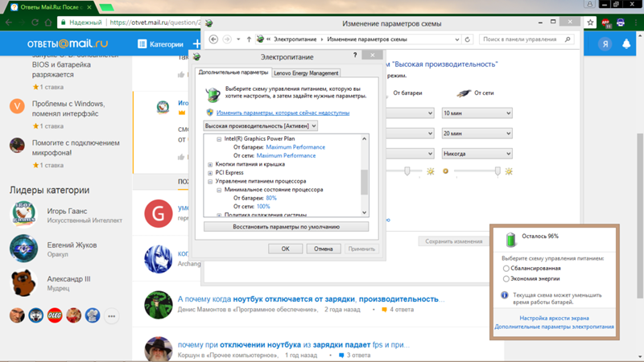Expand PCI Express tree node
Viewport: 644px width, 362px height.
pyautogui.click(x=210, y=173)
